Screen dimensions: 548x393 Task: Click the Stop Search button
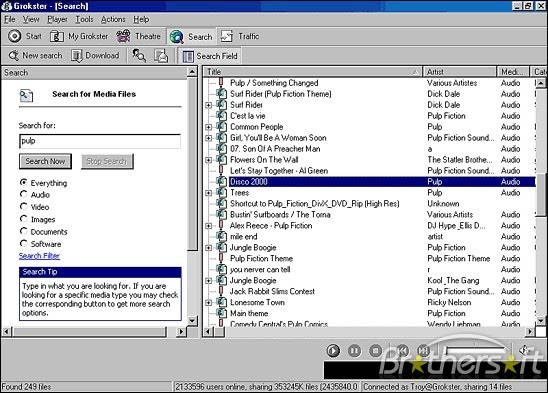[107, 161]
